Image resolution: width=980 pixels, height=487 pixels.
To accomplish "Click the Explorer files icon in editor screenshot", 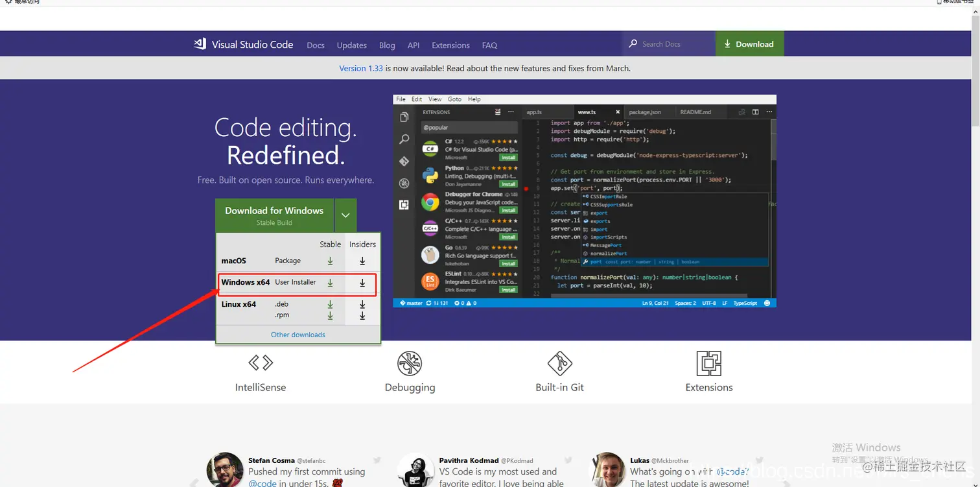I will pyautogui.click(x=404, y=117).
